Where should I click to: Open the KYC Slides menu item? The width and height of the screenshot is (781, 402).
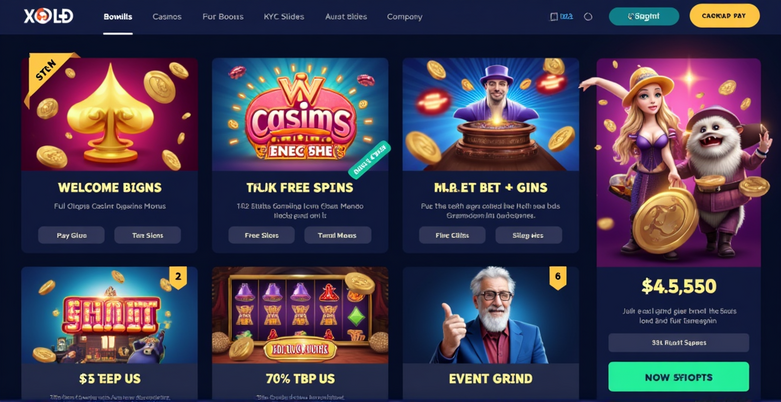284,16
